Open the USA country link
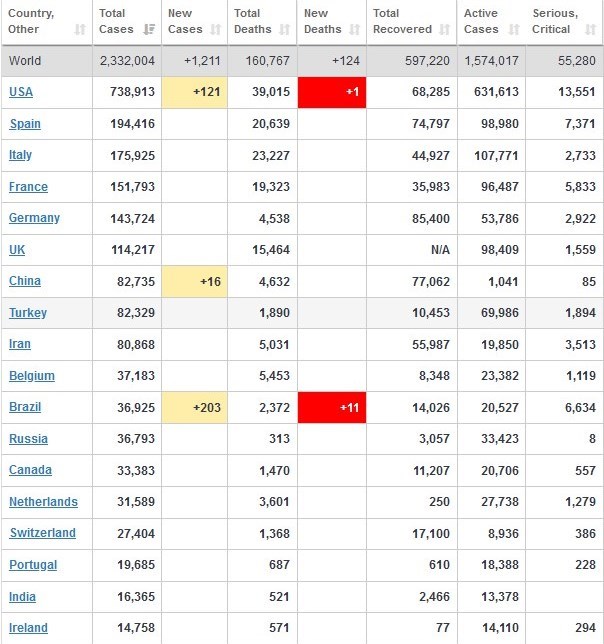The image size is (604, 644). (21, 92)
